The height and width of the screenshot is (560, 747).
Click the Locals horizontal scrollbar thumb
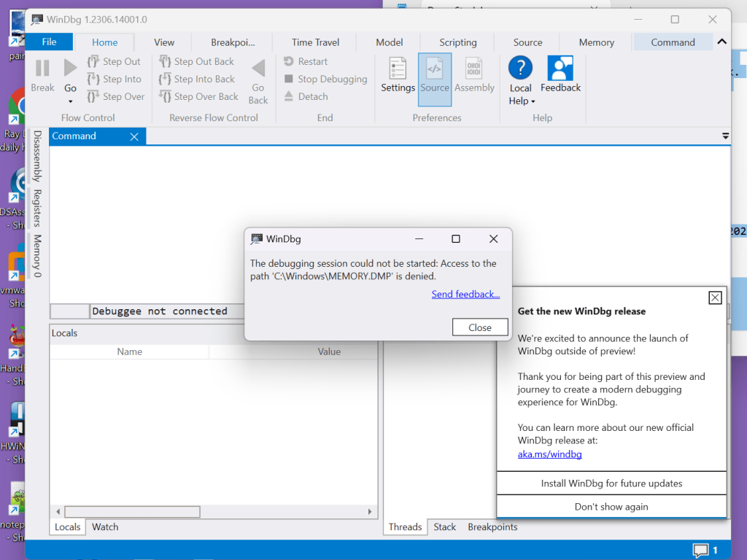(133, 512)
